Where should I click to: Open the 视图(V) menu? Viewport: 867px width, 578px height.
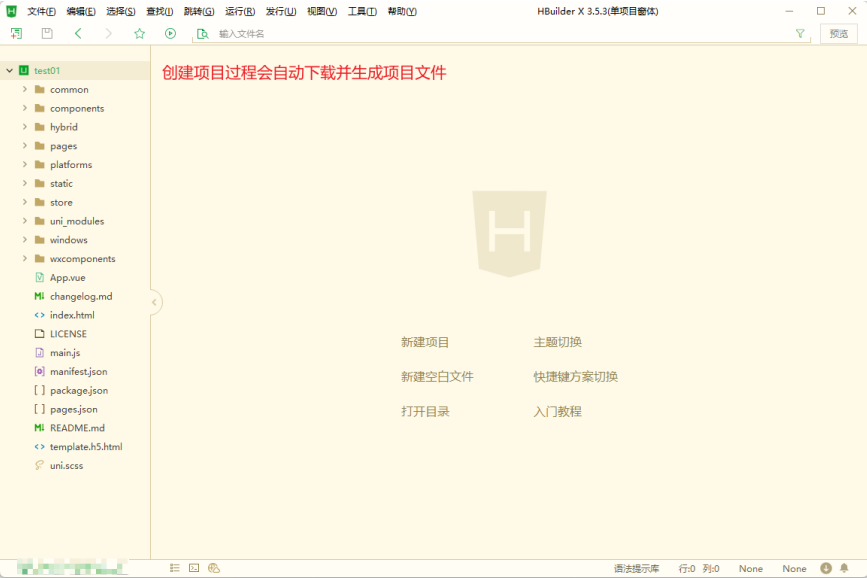click(x=322, y=11)
